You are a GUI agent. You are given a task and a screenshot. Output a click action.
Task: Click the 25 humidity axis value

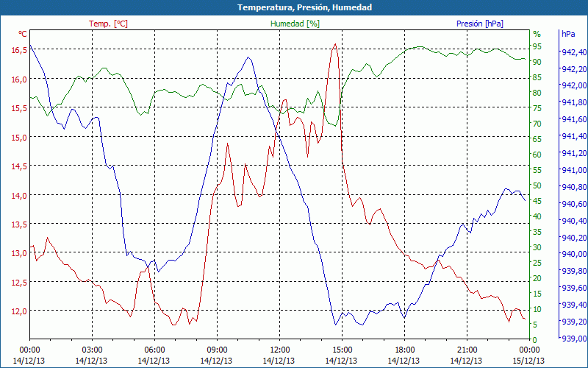tap(537, 263)
